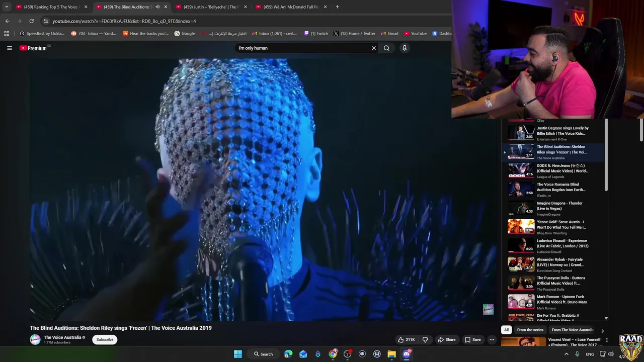Screen dimensions: 644x362
Task: Open the YouTube guide hamburger menu
Action: (x=9, y=48)
